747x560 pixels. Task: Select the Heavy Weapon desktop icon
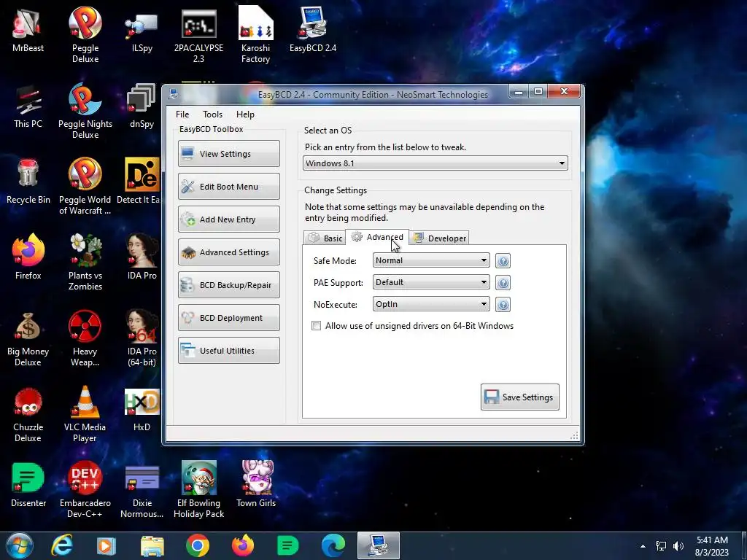coord(85,338)
